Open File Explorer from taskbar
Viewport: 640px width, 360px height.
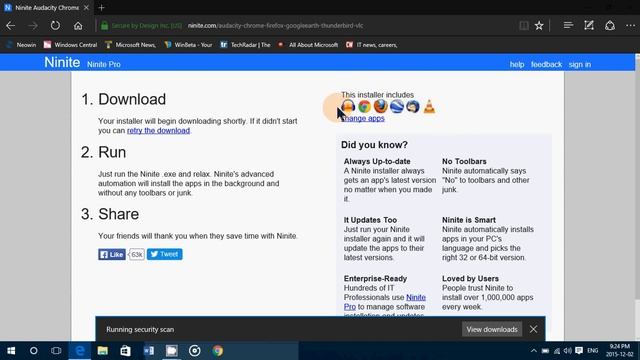tap(102, 351)
